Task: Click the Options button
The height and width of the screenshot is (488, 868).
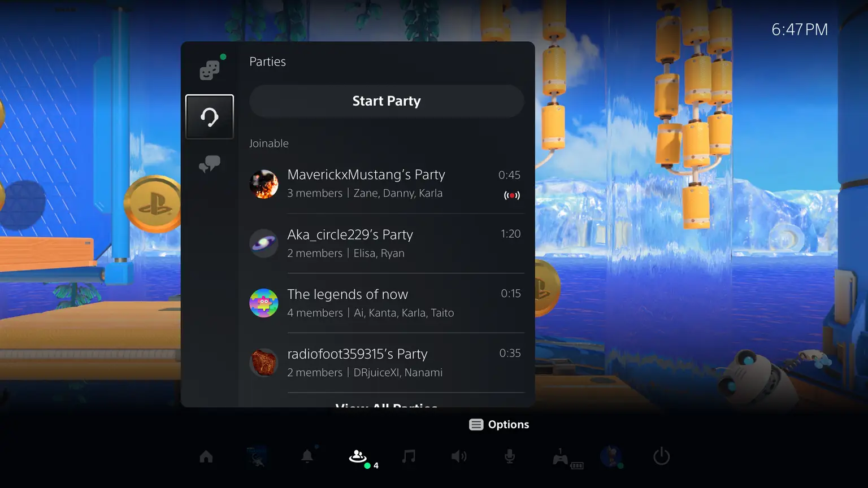Action: (499, 425)
